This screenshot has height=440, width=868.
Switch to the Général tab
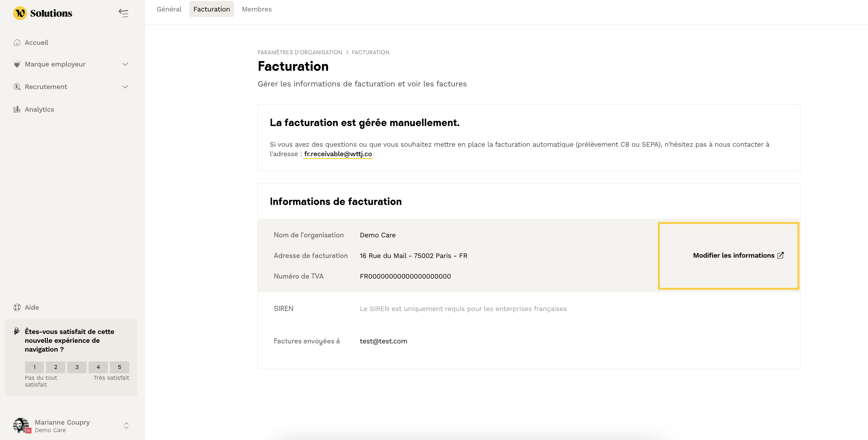pos(169,9)
